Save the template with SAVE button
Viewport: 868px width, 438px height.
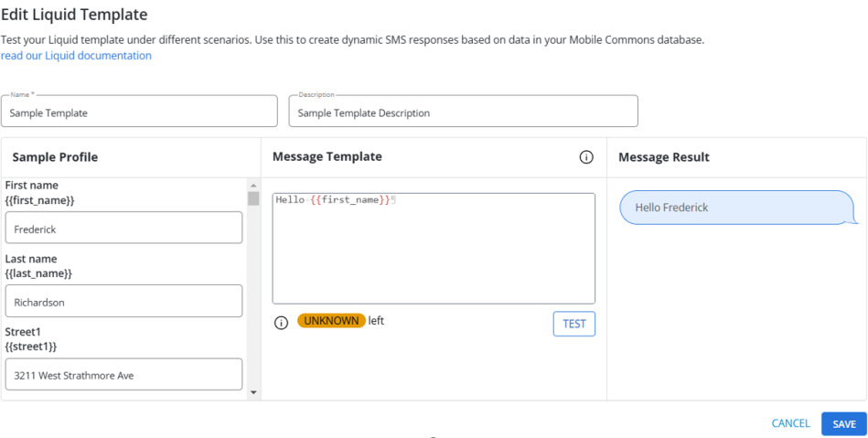(x=843, y=424)
